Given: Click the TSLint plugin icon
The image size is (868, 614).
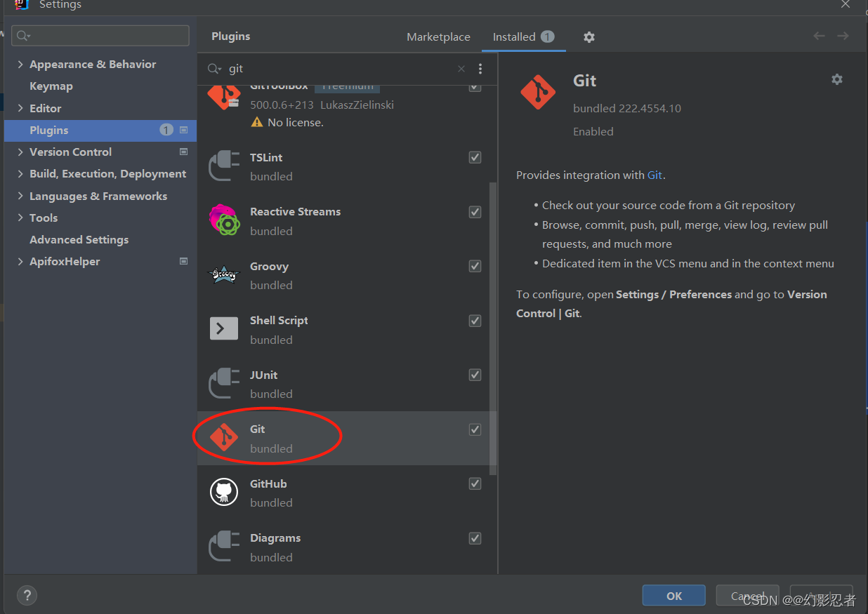Looking at the screenshot, I should [224, 167].
